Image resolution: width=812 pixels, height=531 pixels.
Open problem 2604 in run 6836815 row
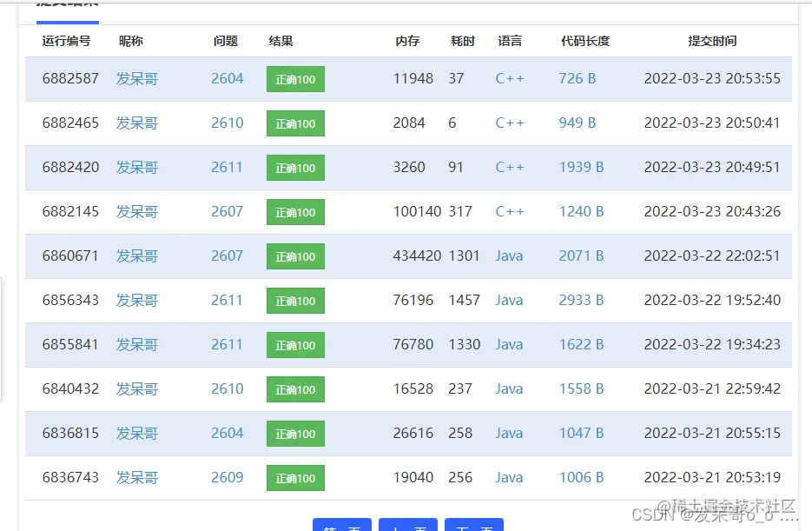(x=227, y=433)
